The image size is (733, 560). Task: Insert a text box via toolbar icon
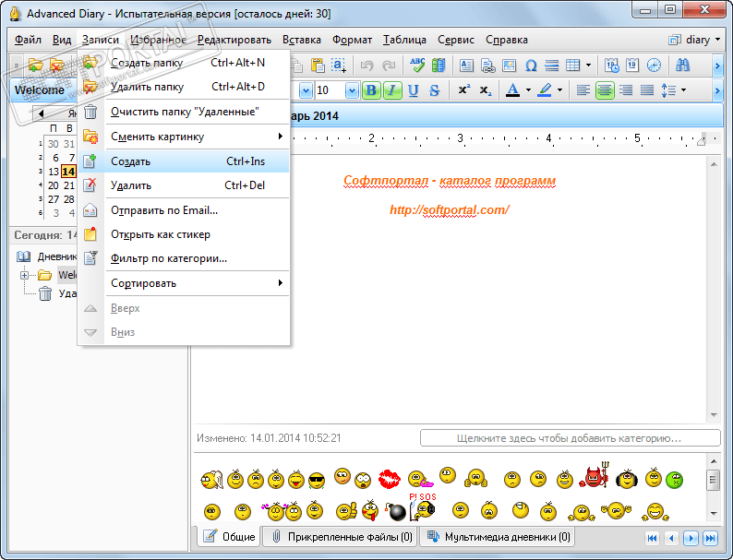point(466,66)
